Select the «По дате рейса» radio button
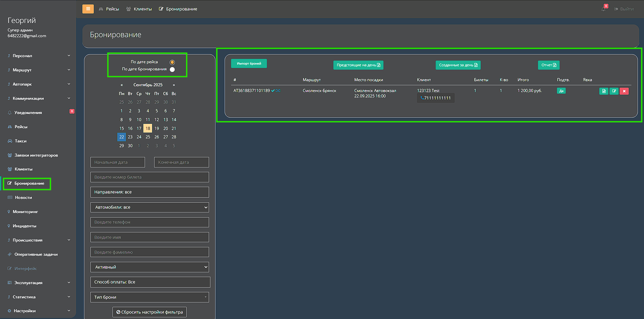Screen dimensions: 644x319 tap(172, 62)
